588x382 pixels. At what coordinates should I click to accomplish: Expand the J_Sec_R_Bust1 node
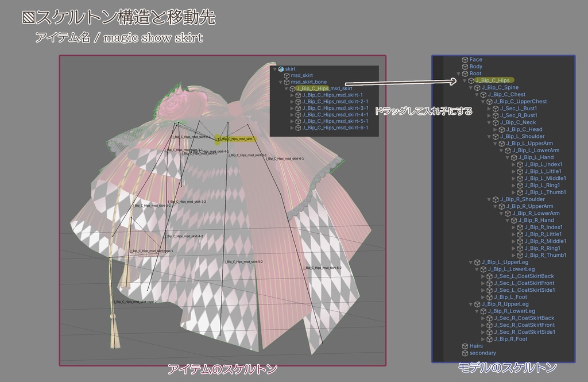pos(489,115)
